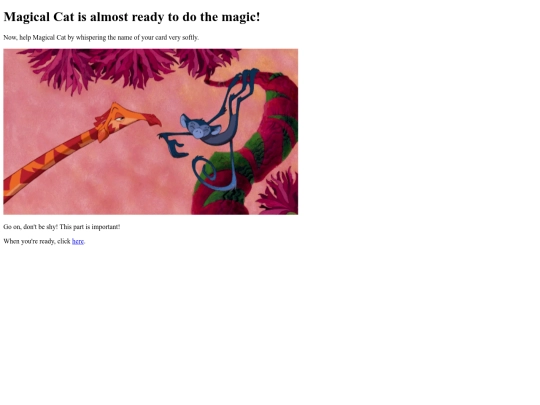Click the magenta bush beside the trunk base
This screenshot has height=405, width=540.
[280, 192]
